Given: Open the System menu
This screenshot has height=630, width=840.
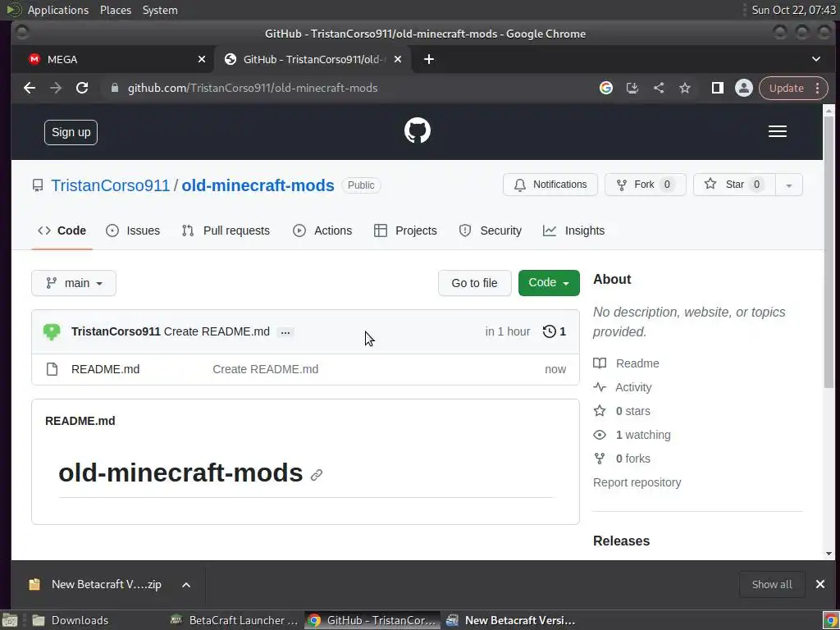Looking at the screenshot, I should pyautogui.click(x=160, y=10).
